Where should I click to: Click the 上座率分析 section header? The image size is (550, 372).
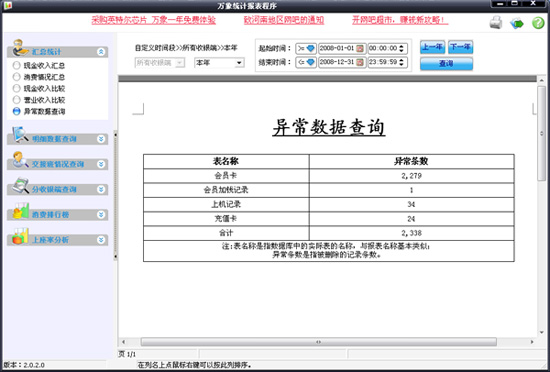pos(58,240)
